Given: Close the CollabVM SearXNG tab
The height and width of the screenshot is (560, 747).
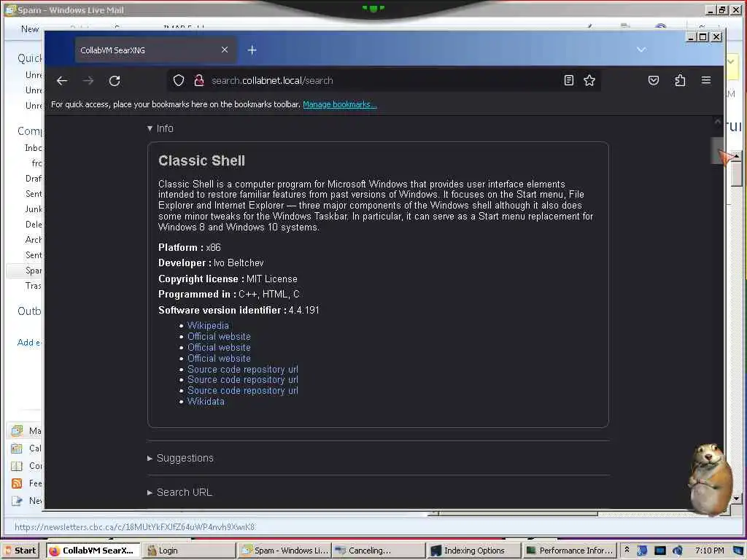Looking at the screenshot, I should tap(225, 50).
